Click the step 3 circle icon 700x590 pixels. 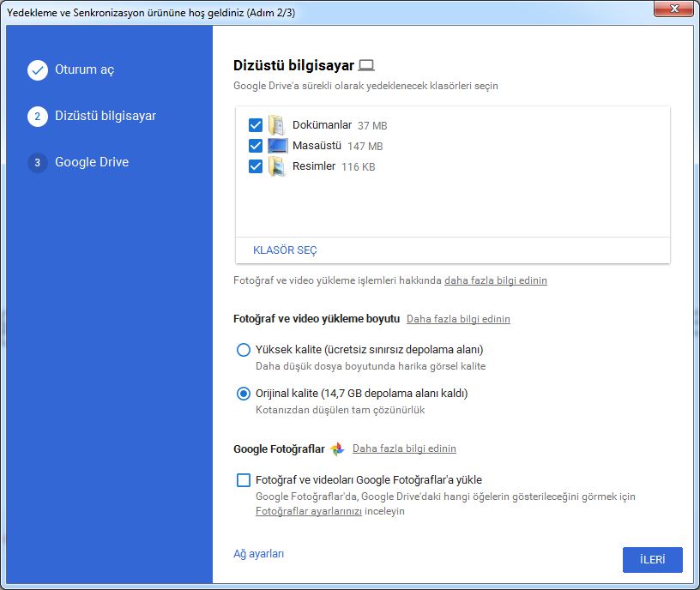point(38,162)
